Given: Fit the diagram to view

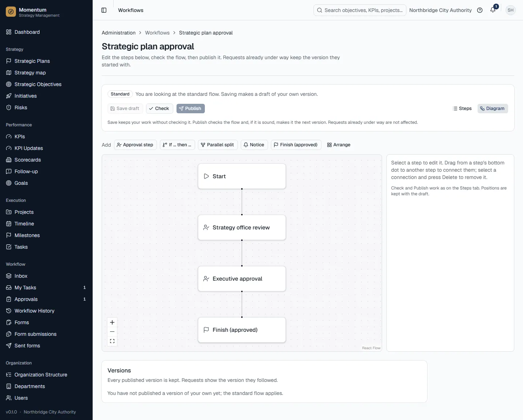Looking at the screenshot, I should 112,341.
